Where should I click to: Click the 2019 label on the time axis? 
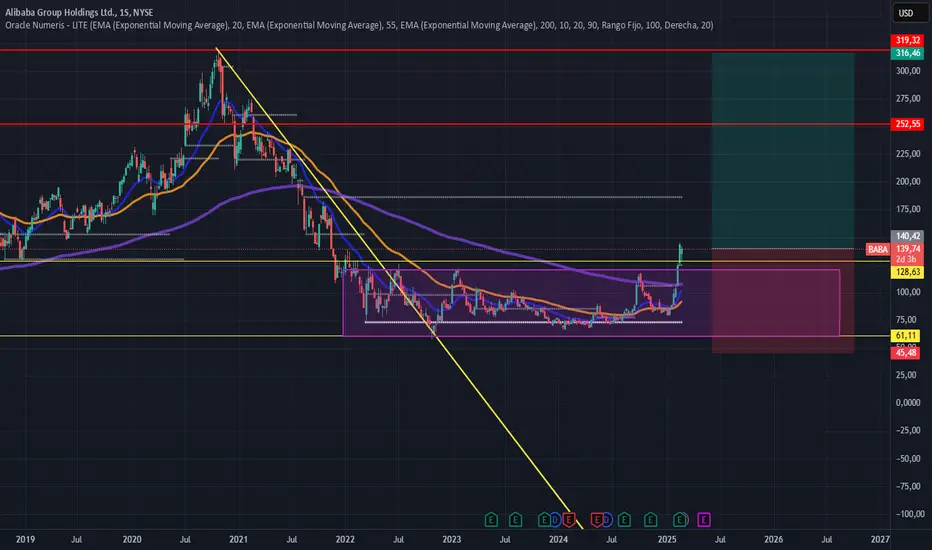[25, 539]
